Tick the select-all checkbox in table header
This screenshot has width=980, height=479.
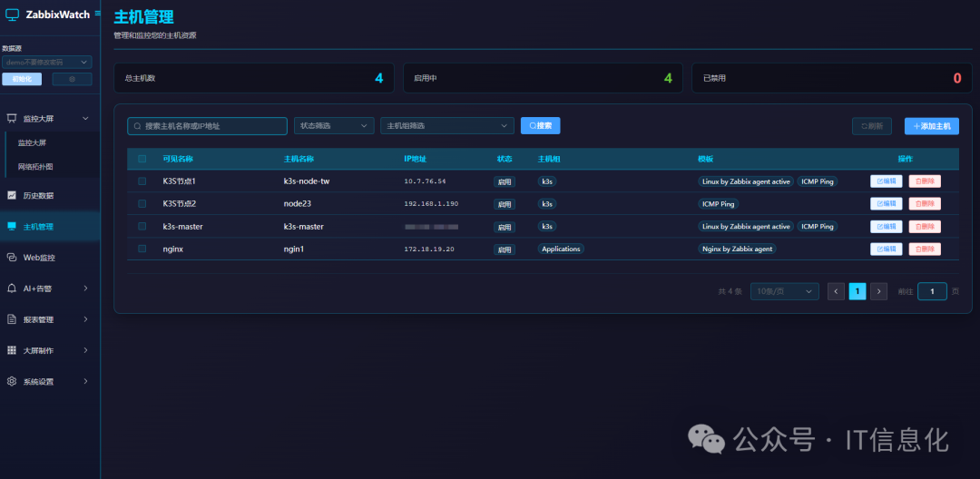coord(142,159)
